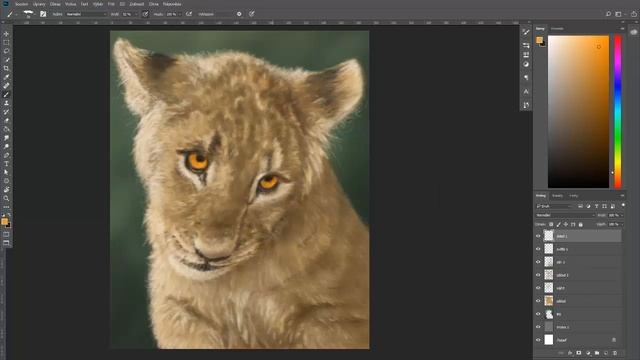Click the delete layer trash icon
Image resolution: width=640 pixels, height=360 pixels.
click(x=615, y=353)
